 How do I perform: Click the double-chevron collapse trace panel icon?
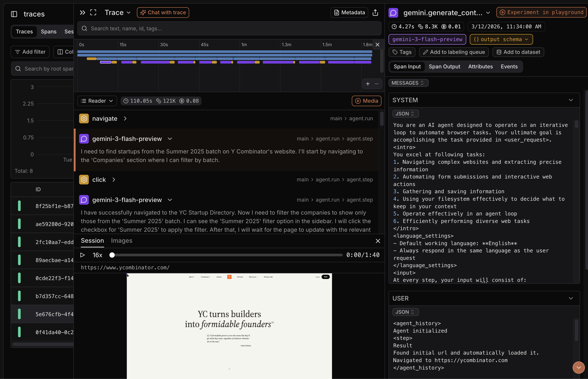pyautogui.click(x=82, y=13)
